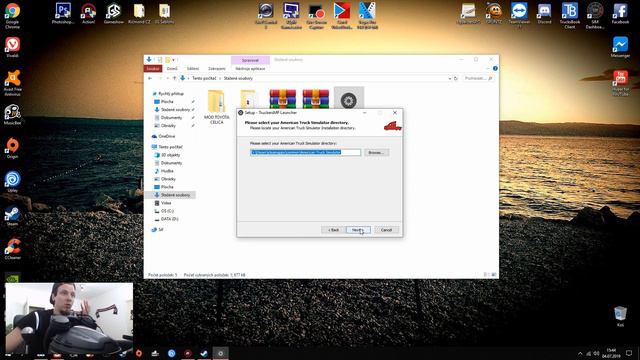
Task: Select highlighted Stažené soubory under Tento počítač
Action: [x=175, y=195]
